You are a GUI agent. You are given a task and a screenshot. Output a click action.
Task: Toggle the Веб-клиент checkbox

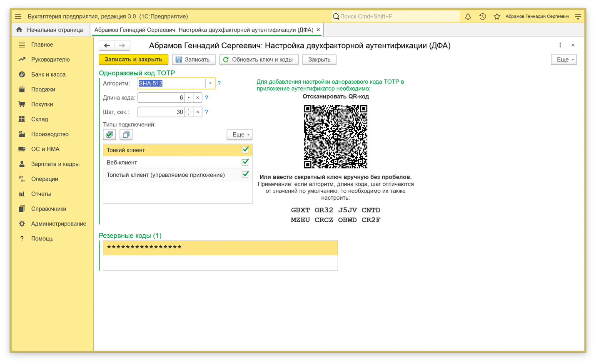click(245, 162)
